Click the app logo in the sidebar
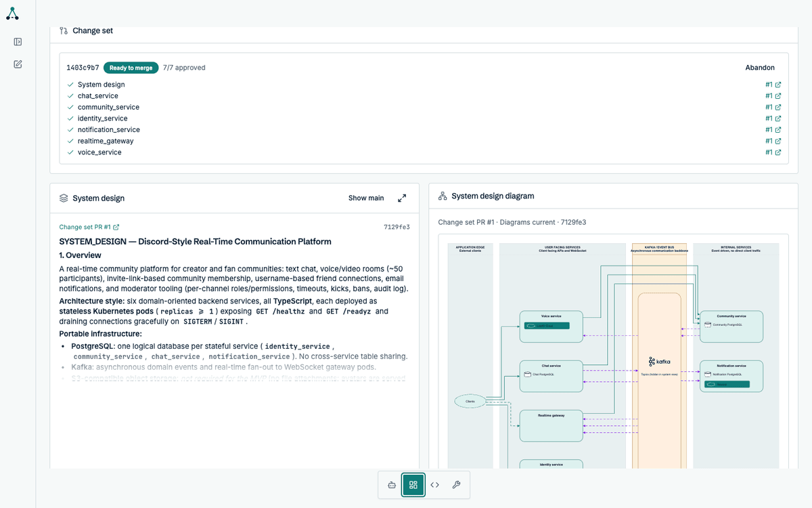Viewport: 812px width, 508px height. pos(12,14)
